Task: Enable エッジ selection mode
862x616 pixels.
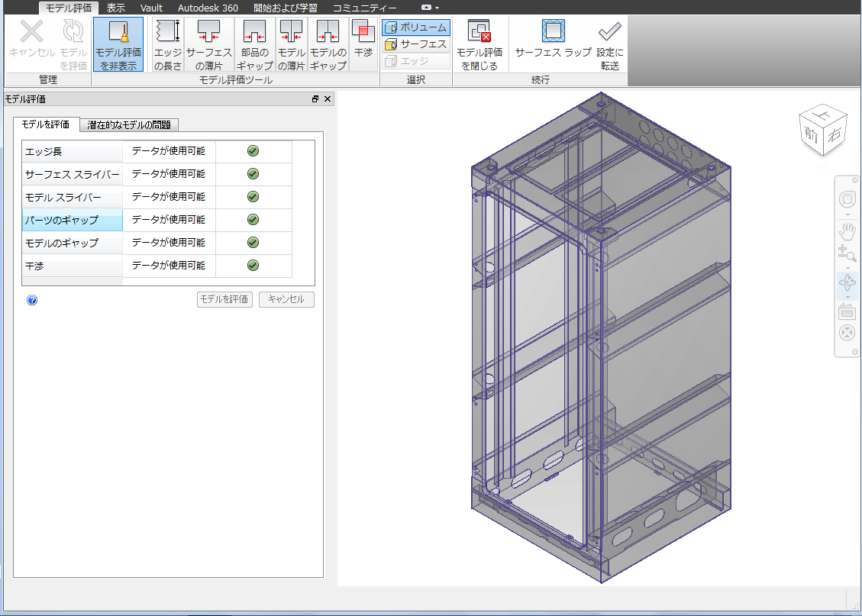Action: pyautogui.click(x=416, y=61)
